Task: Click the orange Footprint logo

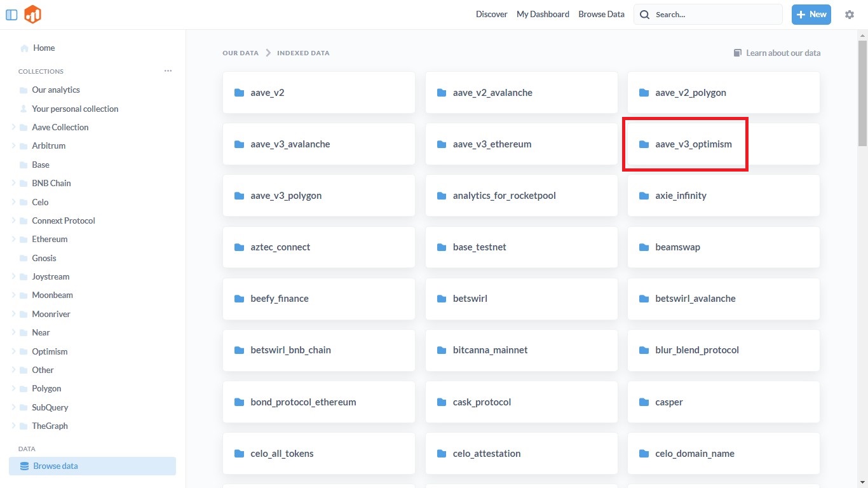Action: pyautogui.click(x=32, y=14)
